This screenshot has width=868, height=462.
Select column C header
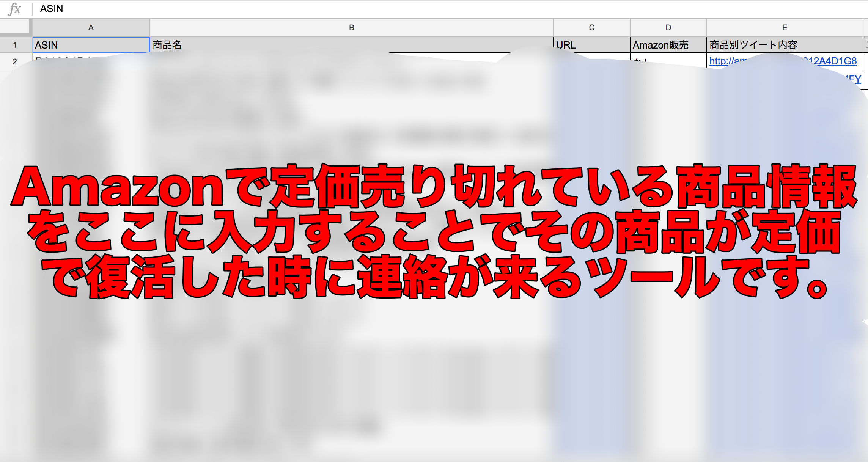pyautogui.click(x=592, y=28)
